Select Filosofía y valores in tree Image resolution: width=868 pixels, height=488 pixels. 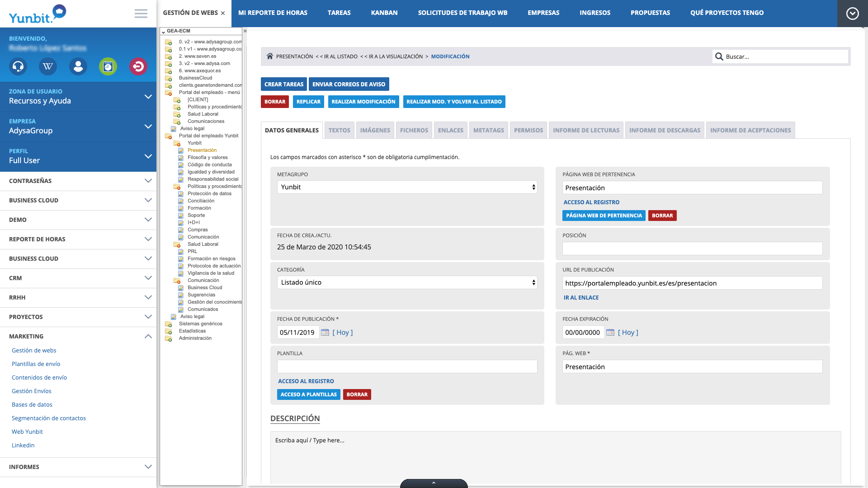point(208,158)
